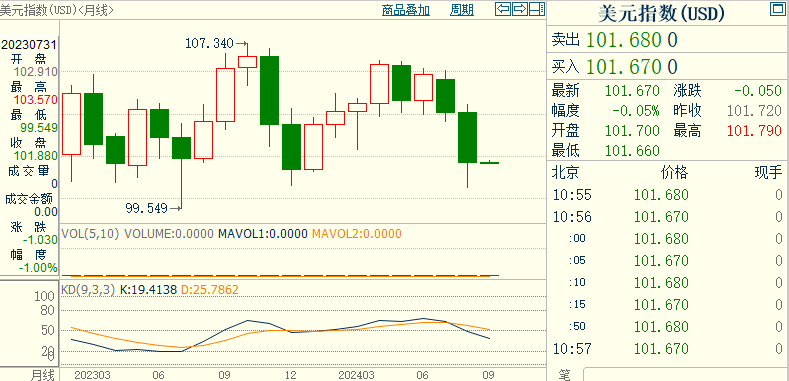Click the KD(9,3,3) indicator label
This screenshot has width=789, height=381.
pyautogui.click(x=88, y=290)
